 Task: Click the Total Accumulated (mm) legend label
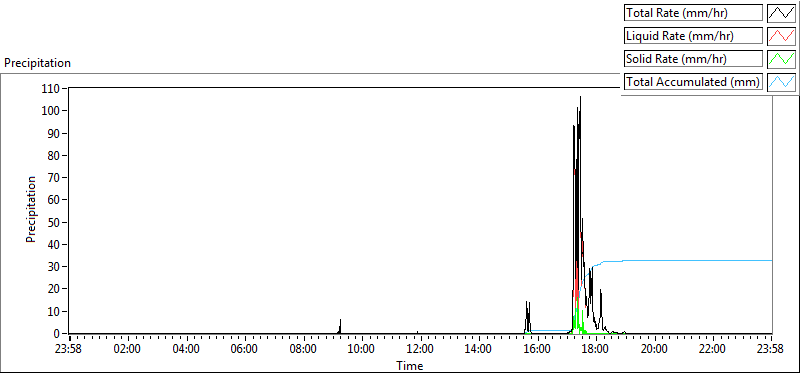click(x=693, y=82)
